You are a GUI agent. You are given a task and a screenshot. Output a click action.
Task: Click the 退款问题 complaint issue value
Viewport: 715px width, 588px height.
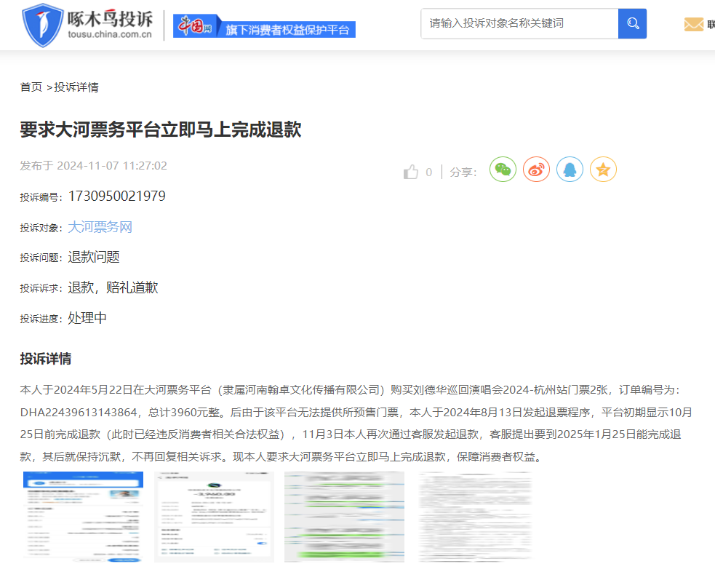(94, 257)
